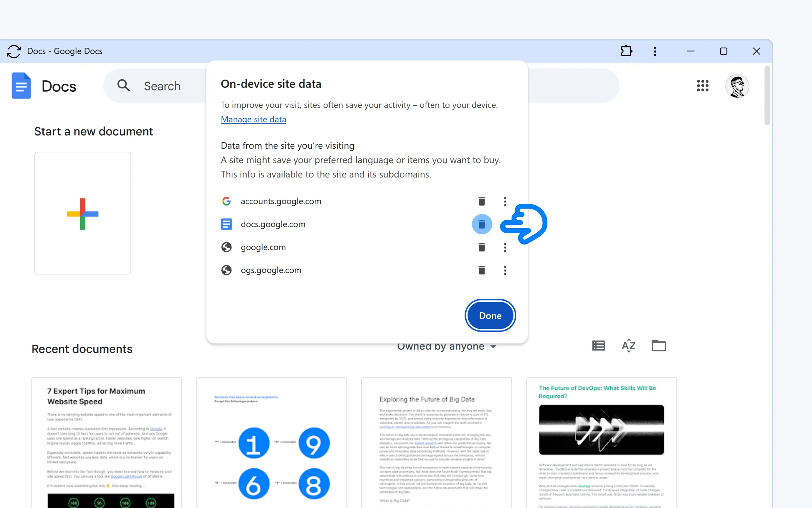
Task: Click the folder view icon
Action: 659,346
